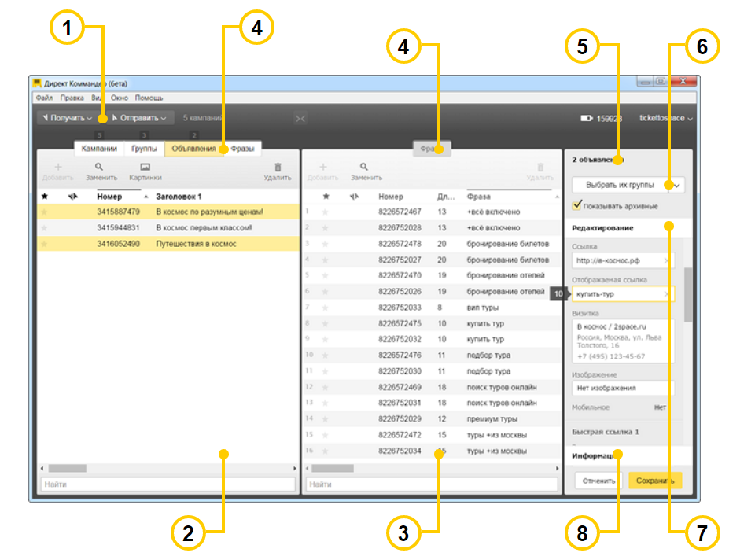Switch to the Кампании tab
This screenshot has width=755, height=560.
[100, 148]
